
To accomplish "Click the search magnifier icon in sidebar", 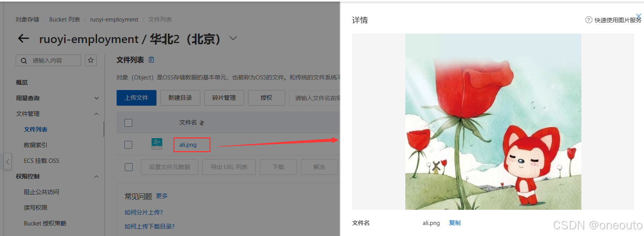I will pyautogui.click(x=24, y=61).
